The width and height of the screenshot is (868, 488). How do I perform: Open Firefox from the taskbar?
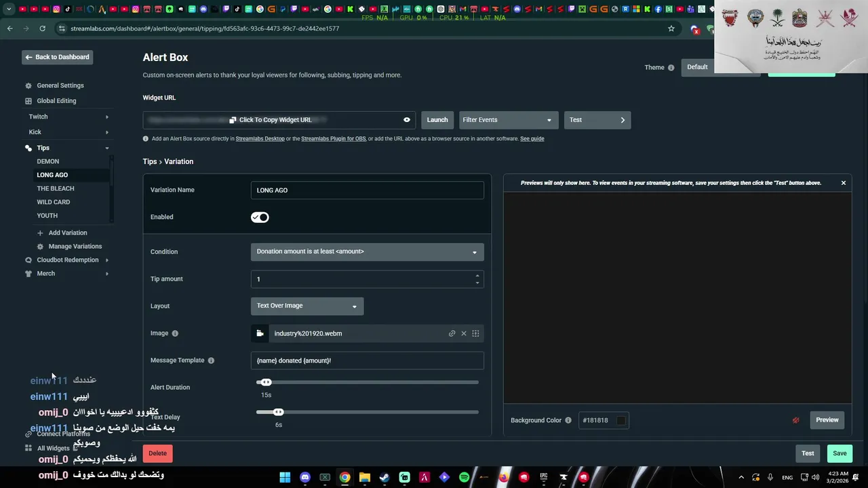point(504,477)
